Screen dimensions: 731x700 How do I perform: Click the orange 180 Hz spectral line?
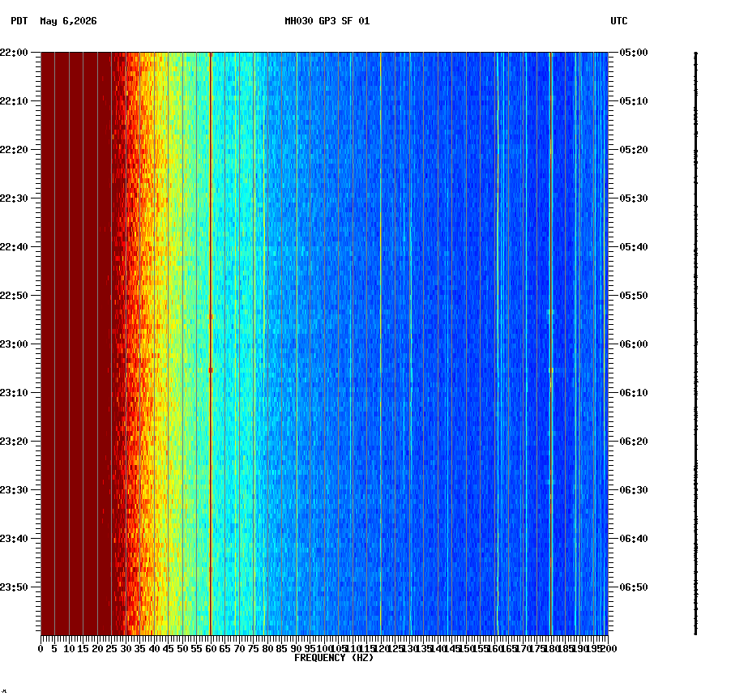pos(551,344)
